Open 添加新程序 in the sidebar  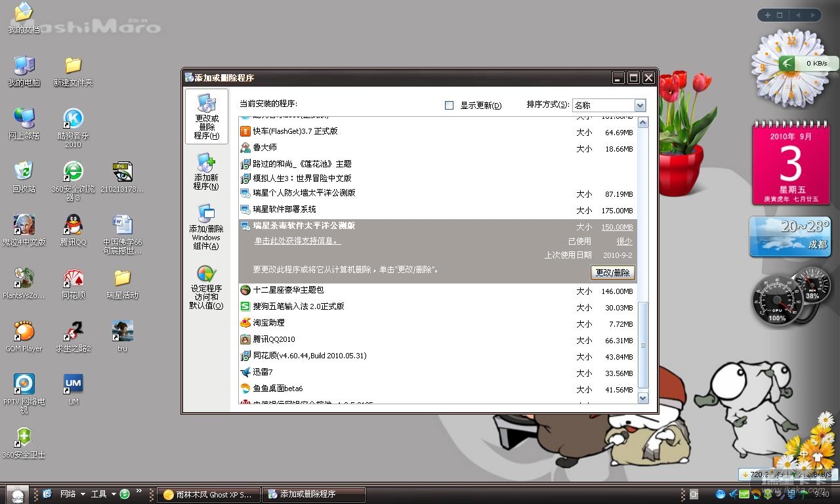pyautogui.click(x=206, y=172)
